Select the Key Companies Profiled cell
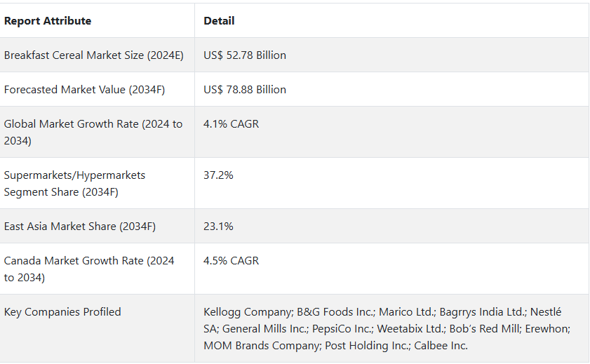Screen dimensions: 590x364 coord(62,312)
